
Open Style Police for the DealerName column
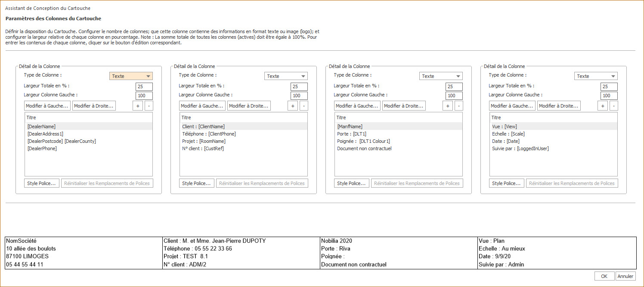tap(42, 183)
